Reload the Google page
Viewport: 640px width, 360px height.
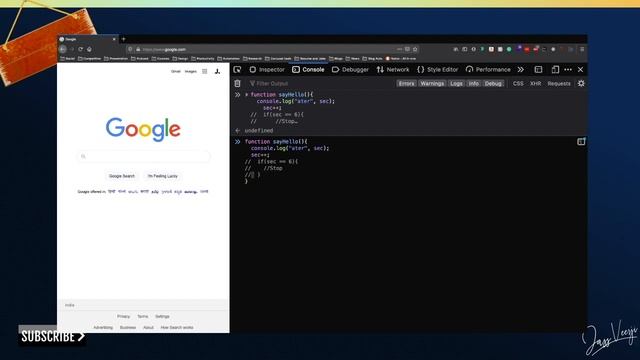[80, 49]
